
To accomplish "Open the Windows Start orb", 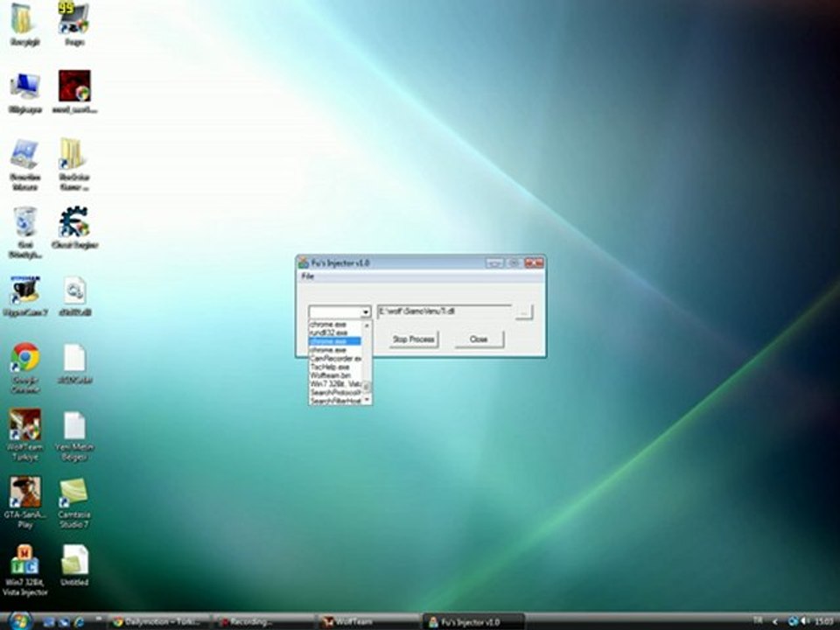I will [18, 621].
